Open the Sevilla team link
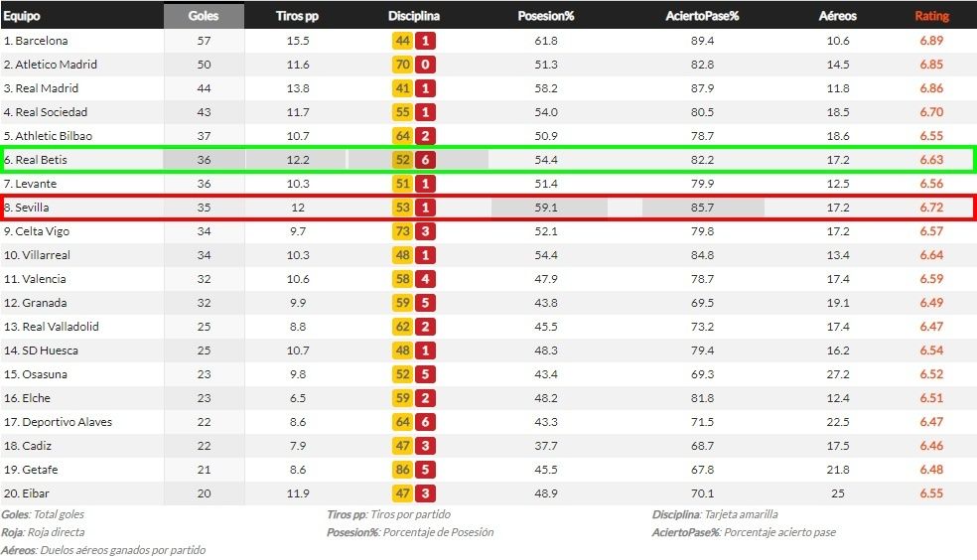Viewport: 977px width, 560px height. coord(32,208)
